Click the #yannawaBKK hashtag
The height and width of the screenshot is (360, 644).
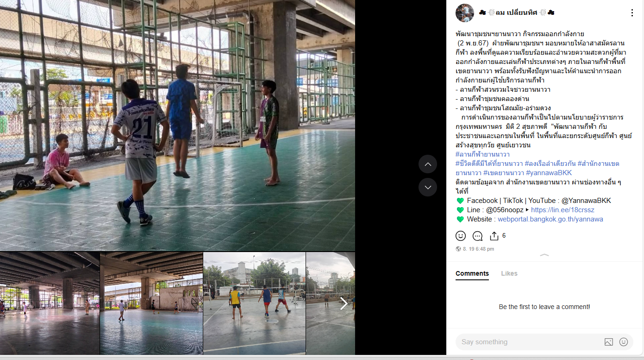click(x=549, y=173)
